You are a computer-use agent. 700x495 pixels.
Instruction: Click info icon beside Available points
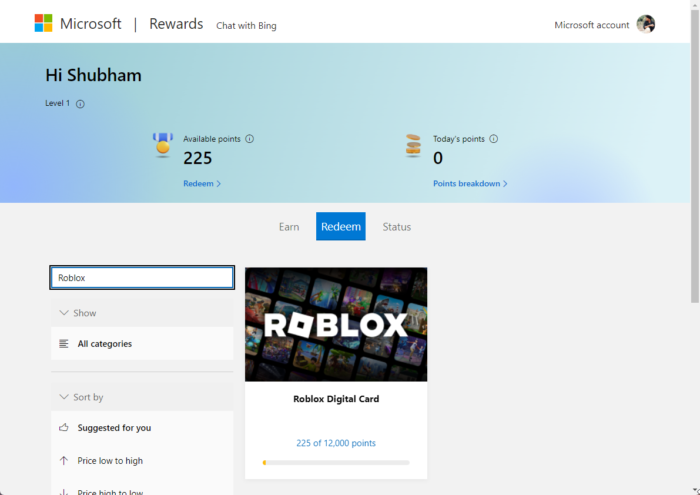(250, 139)
